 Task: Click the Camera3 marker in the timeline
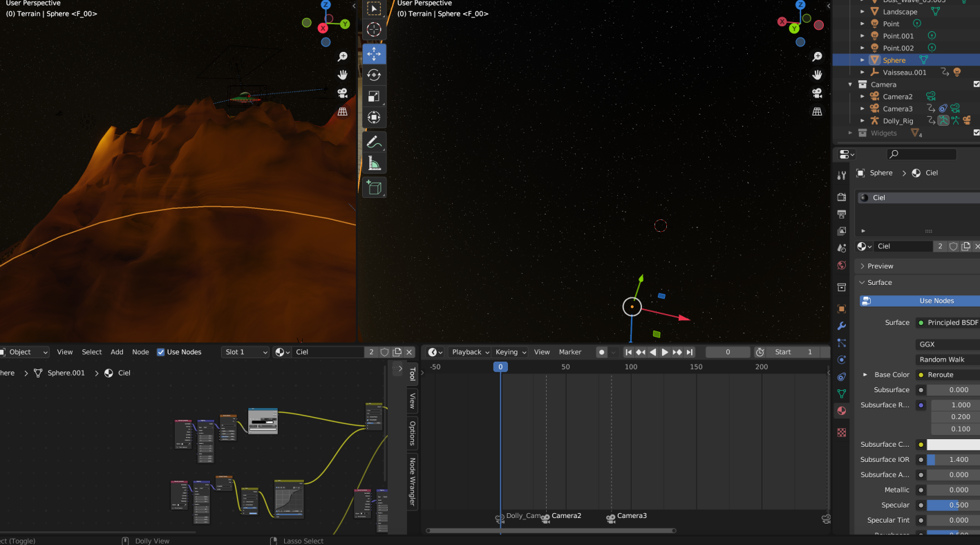612,518
